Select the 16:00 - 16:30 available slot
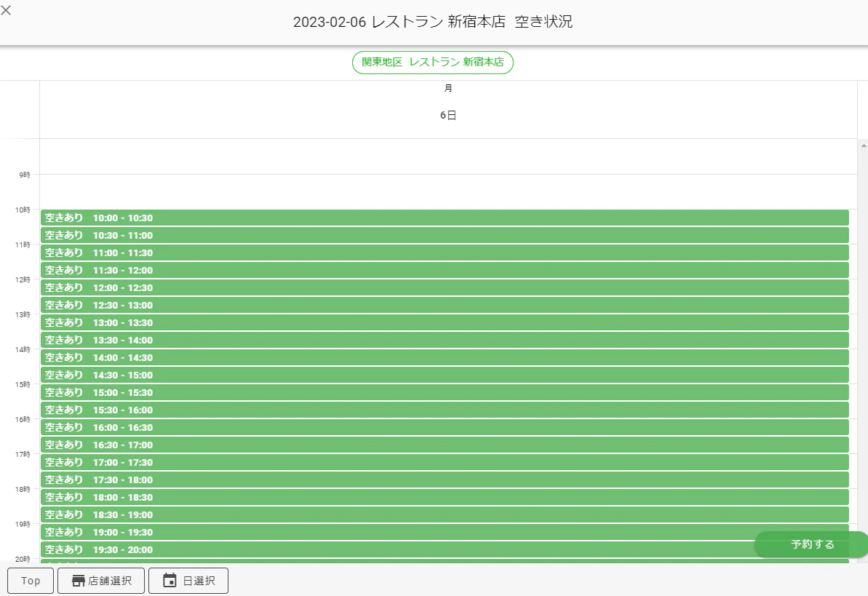The image size is (868, 596). 445,427
